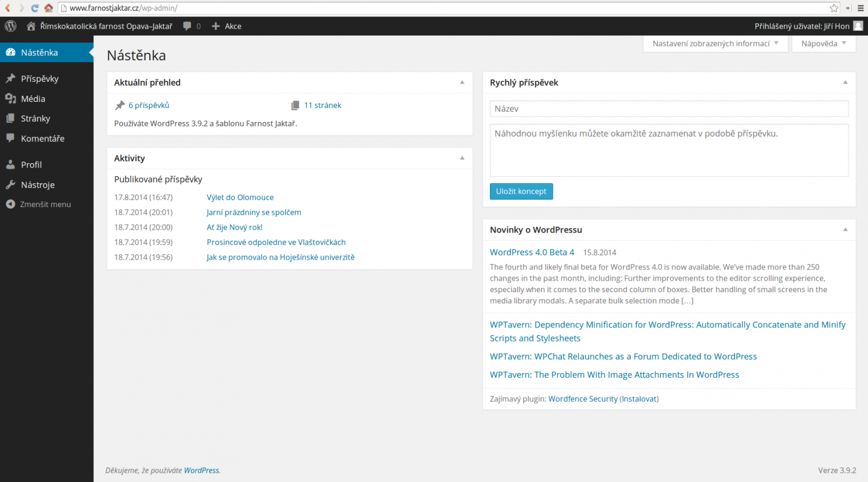
Task: Click the plus icon next to Akce
Action: [215, 26]
